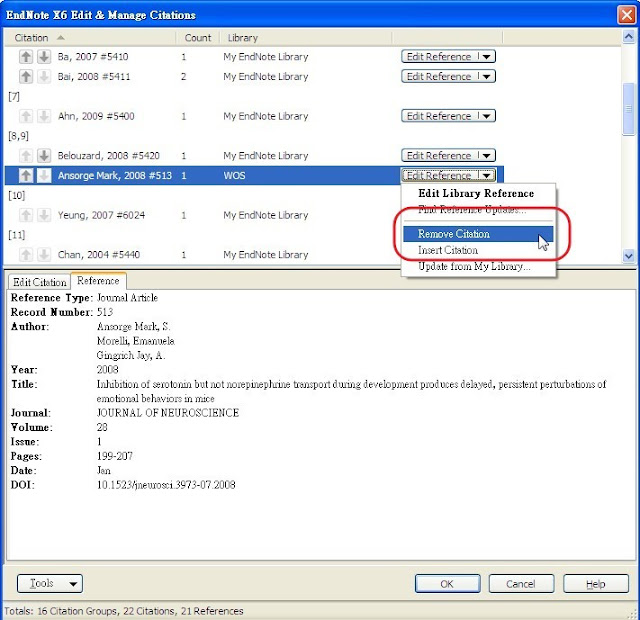Screen dimensions: 640x620
Task: Click up arrow beside Yeung, 2007 #6024
Action: point(26,215)
